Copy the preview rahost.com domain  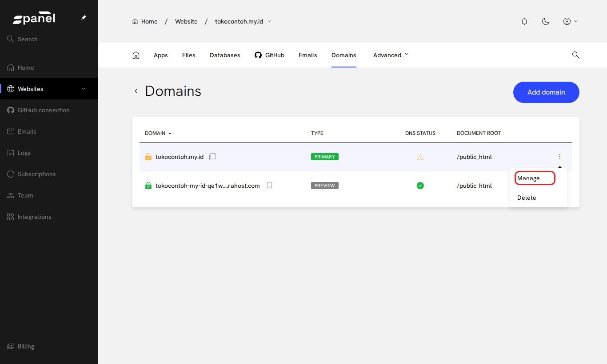(268, 186)
